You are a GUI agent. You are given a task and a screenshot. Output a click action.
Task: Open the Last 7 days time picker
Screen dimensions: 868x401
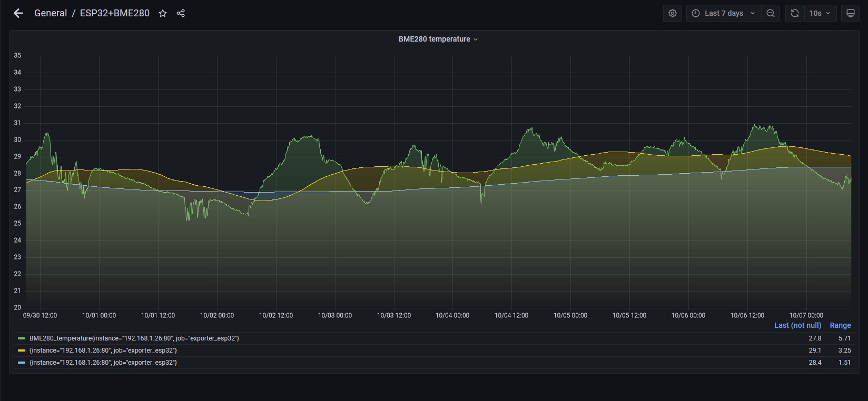click(x=723, y=13)
